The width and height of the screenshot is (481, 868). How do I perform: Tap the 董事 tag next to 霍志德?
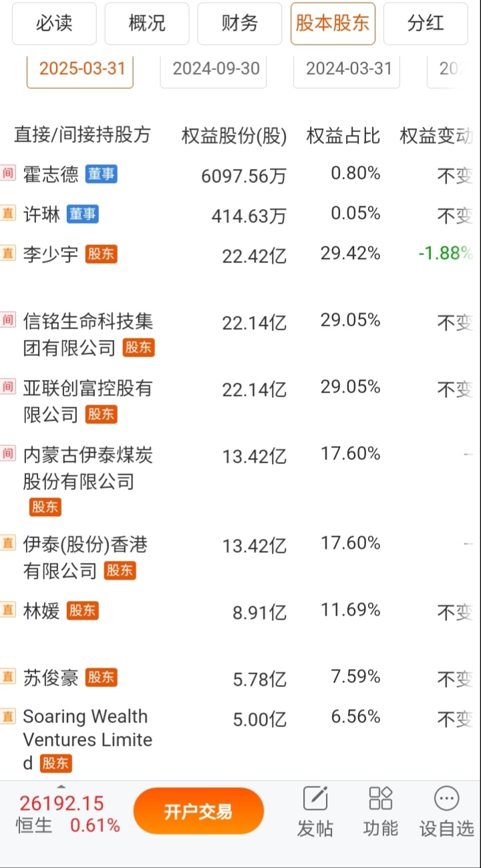(x=101, y=175)
